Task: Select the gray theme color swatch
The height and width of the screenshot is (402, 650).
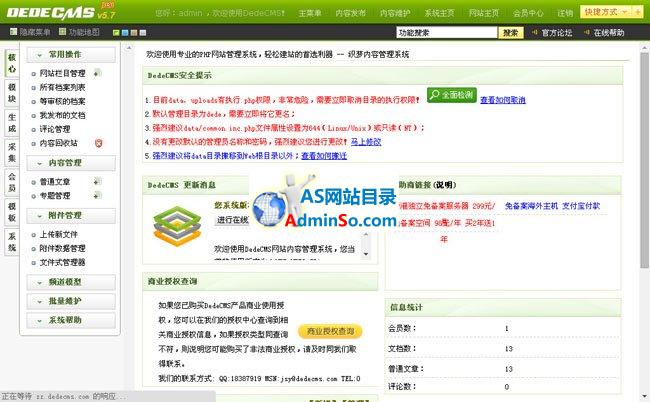Action: [143, 32]
